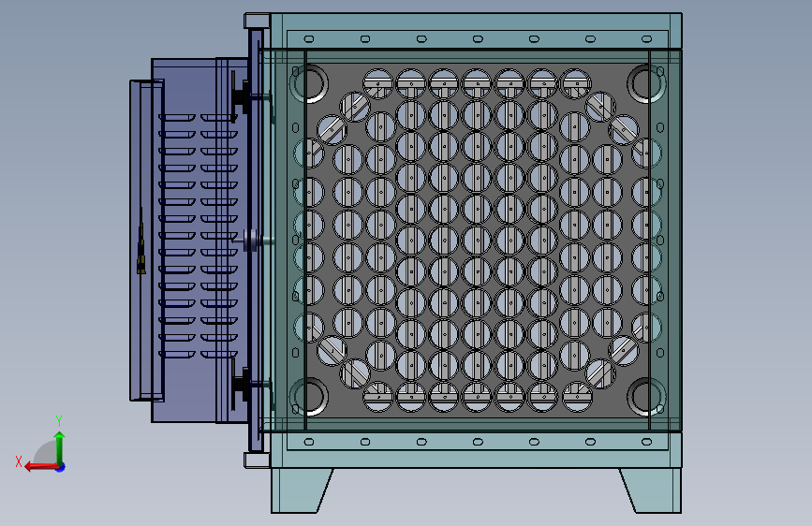Select the bottom-right large corner hole of the perforated plate
The height and width of the screenshot is (526, 812).
click(x=646, y=397)
